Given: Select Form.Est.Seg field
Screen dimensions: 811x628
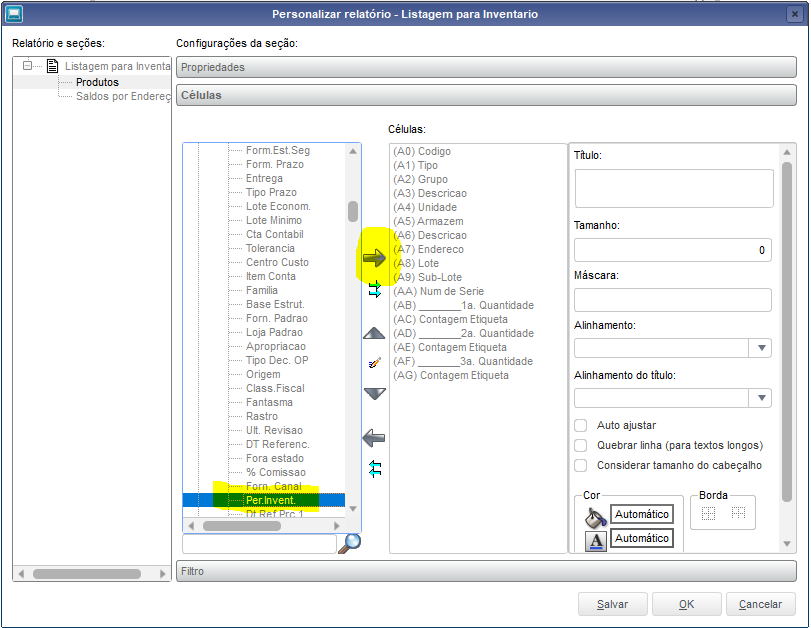Looking at the screenshot, I should [278, 150].
